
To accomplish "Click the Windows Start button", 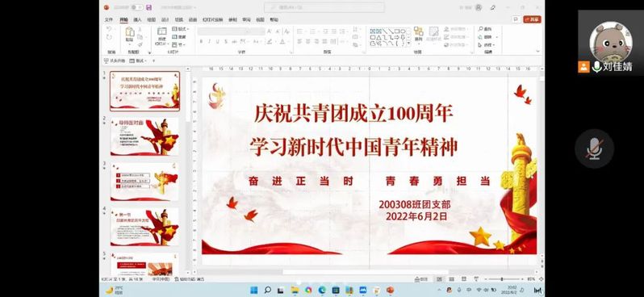I will 254,290.
